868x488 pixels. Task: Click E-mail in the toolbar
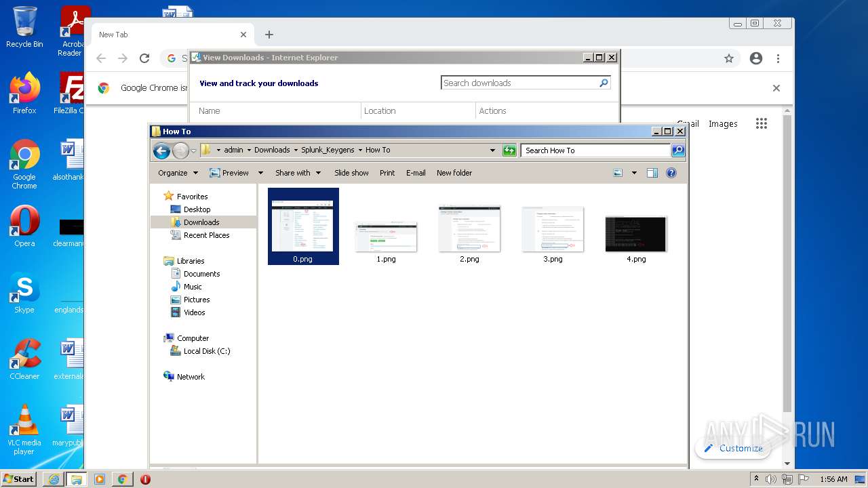416,173
